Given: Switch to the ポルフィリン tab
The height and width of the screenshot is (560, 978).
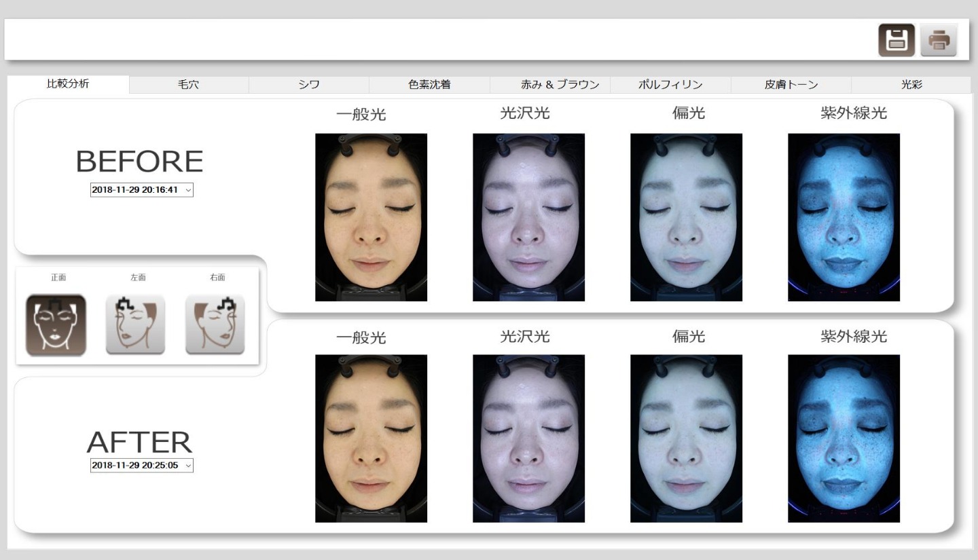Looking at the screenshot, I should point(670,85).
